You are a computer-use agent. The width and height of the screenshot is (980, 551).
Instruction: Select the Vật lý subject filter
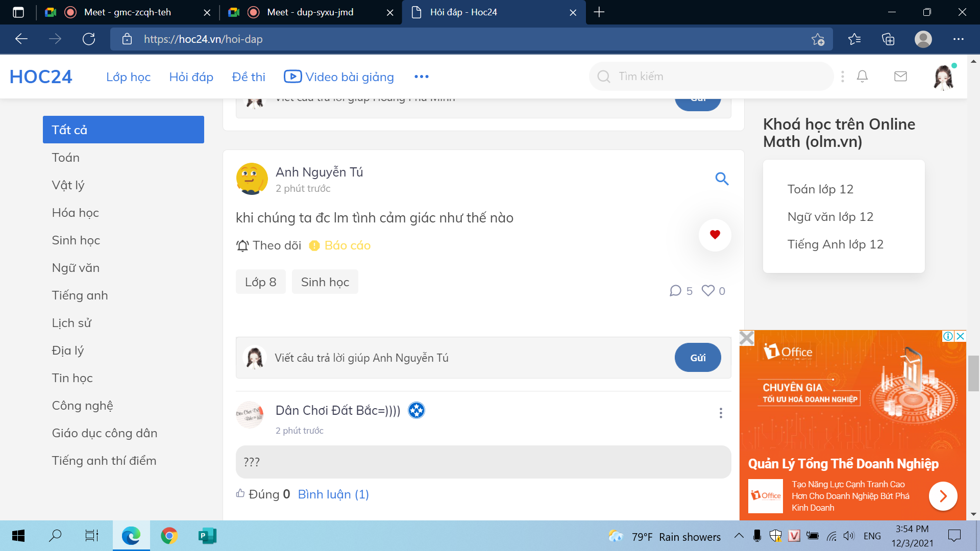point(68,185)
